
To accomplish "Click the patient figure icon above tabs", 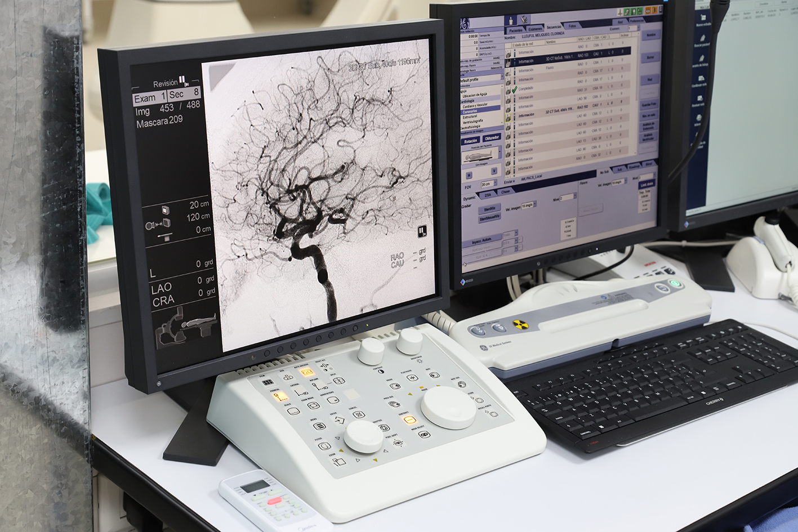I will click(x=511, y=20).
